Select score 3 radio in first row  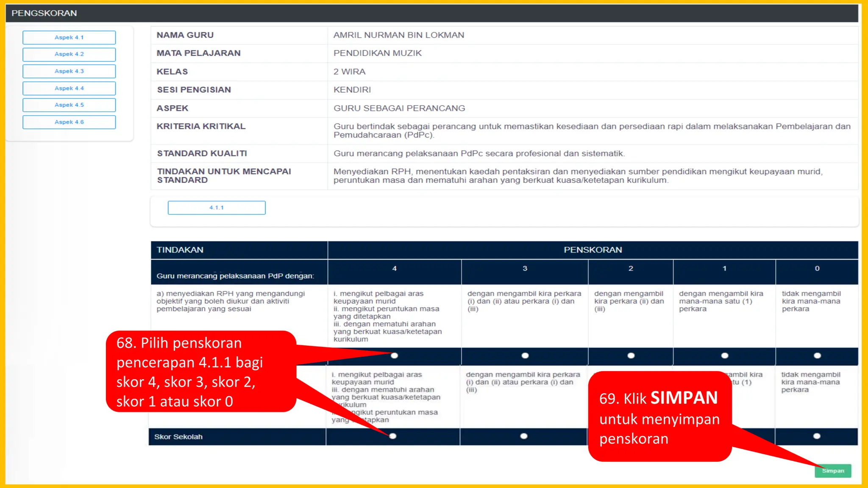525,355
